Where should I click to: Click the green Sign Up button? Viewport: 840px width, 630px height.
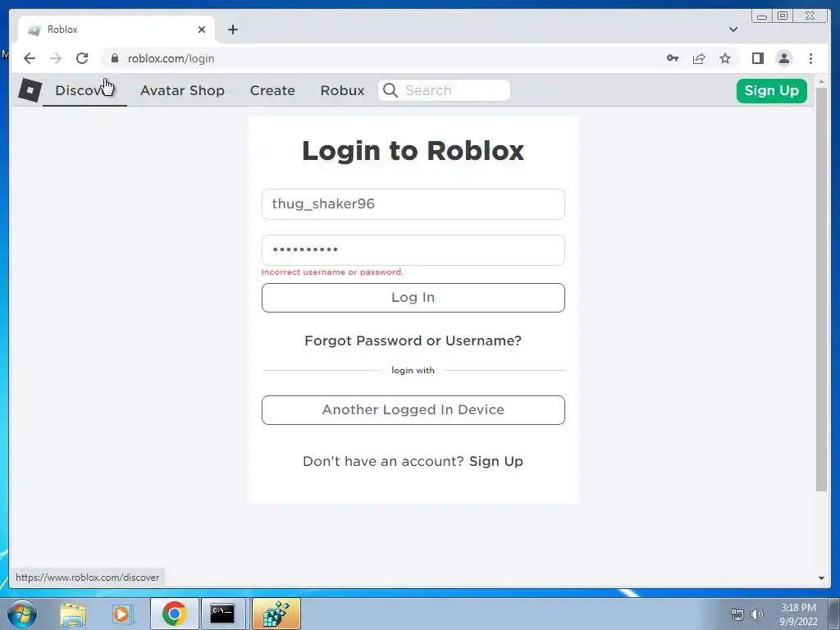point(771,90)
